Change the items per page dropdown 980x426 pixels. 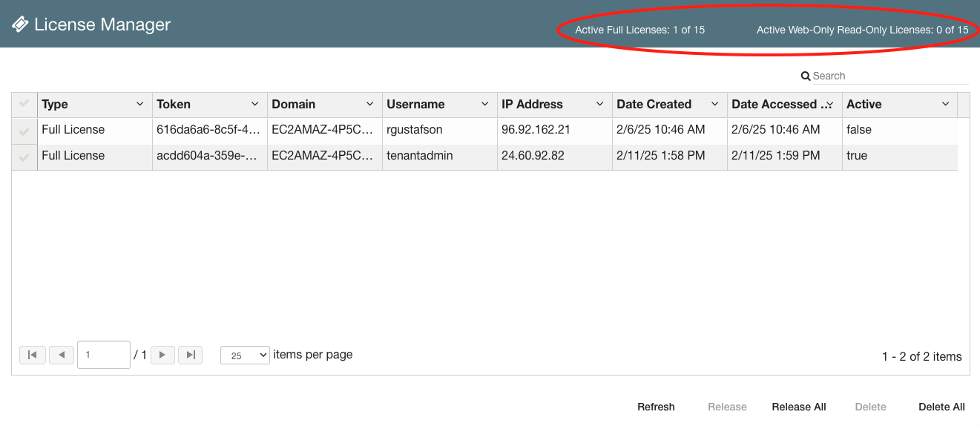tap(245, 355)
